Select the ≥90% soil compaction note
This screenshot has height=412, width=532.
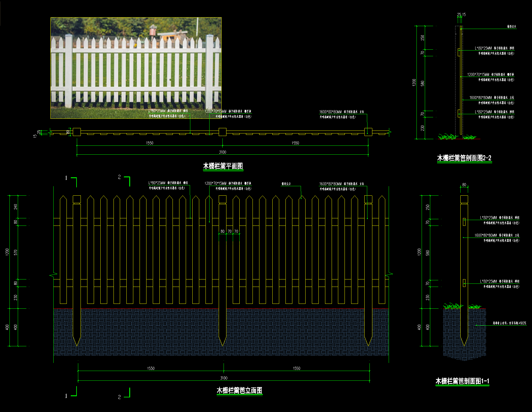point(509,323)
